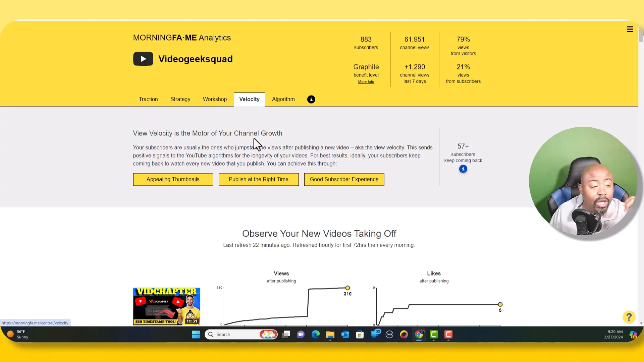Click the 883 subscribers stat
This screenshot has width=644, height=362.
(366, 43)
